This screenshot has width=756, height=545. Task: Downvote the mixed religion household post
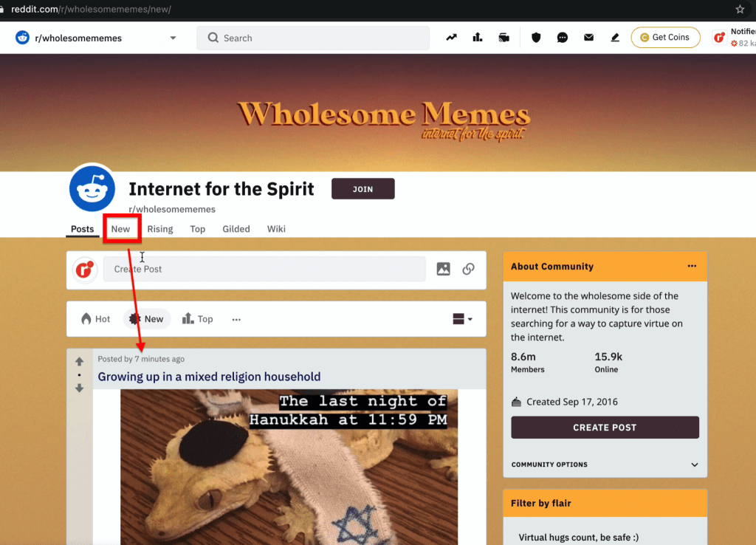coord(80,388)
